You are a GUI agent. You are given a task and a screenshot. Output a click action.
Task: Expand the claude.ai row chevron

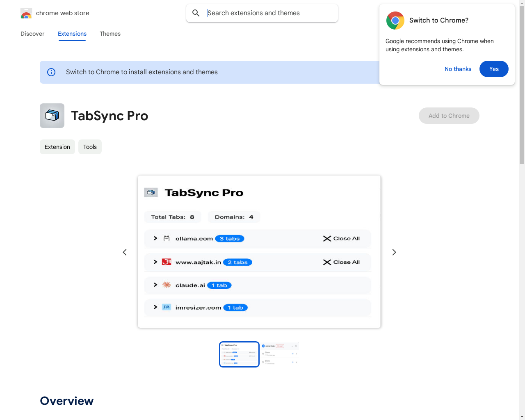coord(155,285)
